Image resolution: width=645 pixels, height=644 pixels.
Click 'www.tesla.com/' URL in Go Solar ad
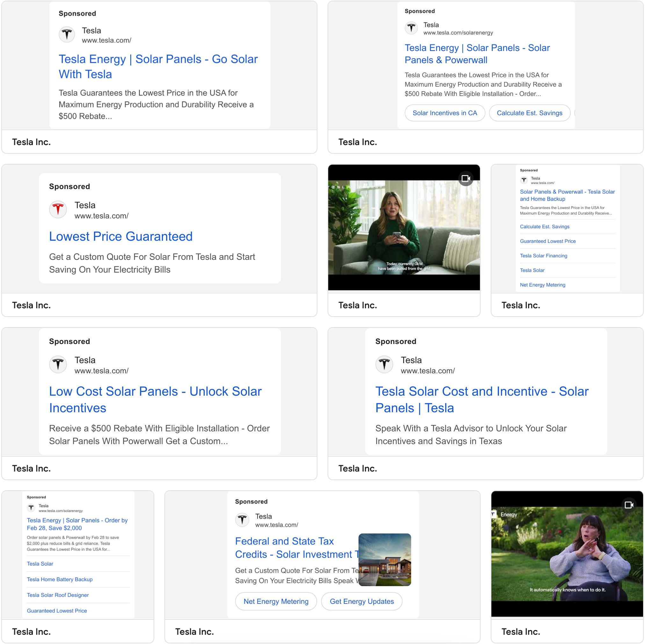pyautogui.click(x=106, y=40)
